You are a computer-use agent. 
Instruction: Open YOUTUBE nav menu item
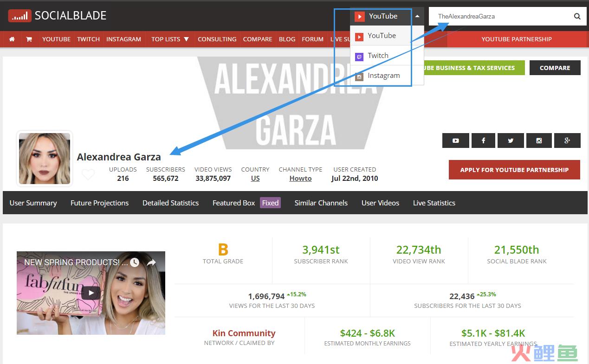pos(56,39)
